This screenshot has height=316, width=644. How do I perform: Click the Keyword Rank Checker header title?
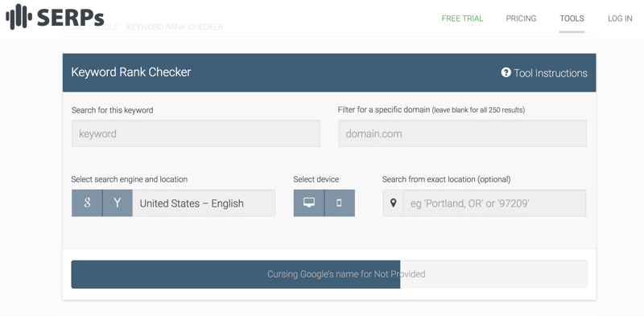(x=131, y=72)
